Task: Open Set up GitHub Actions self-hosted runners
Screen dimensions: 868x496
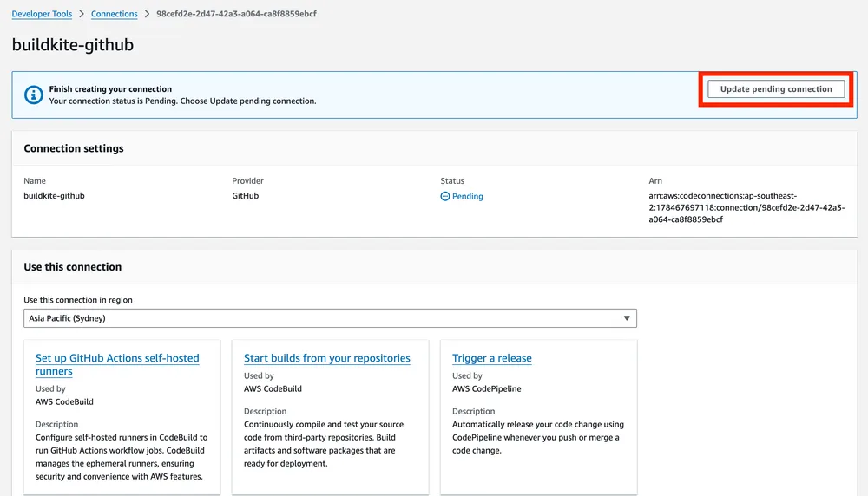Action: click(117, 364)
